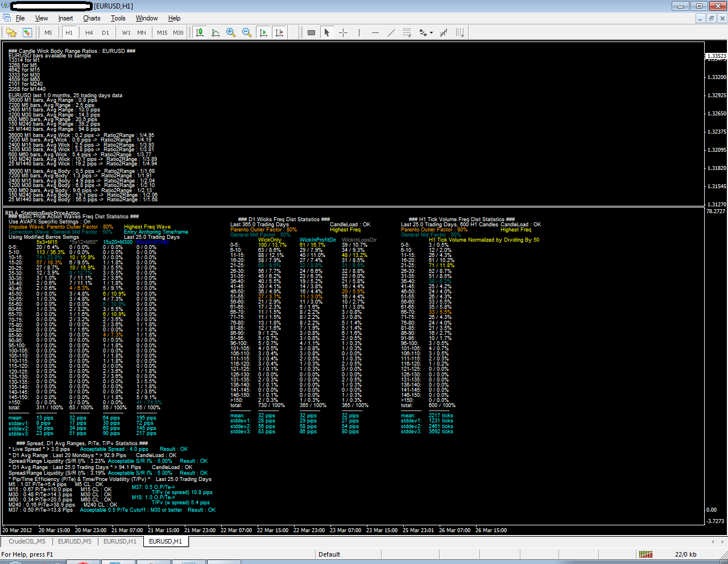The height and width of the screenshot is (564, 728).
Task: Draw a vertical line tool
Action: pos(359,32)
